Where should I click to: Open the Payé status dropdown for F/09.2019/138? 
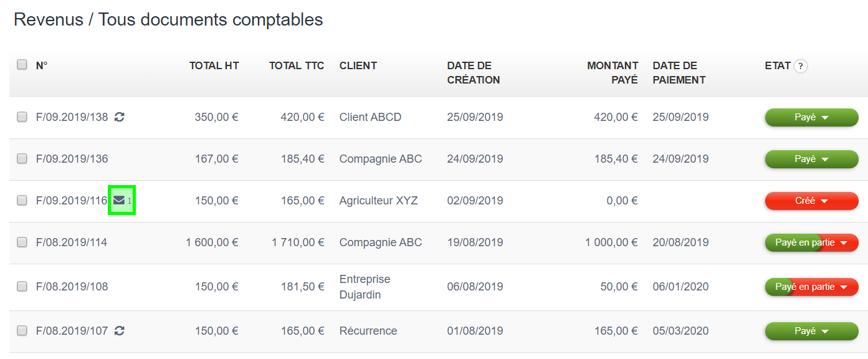tap(811, 117)
